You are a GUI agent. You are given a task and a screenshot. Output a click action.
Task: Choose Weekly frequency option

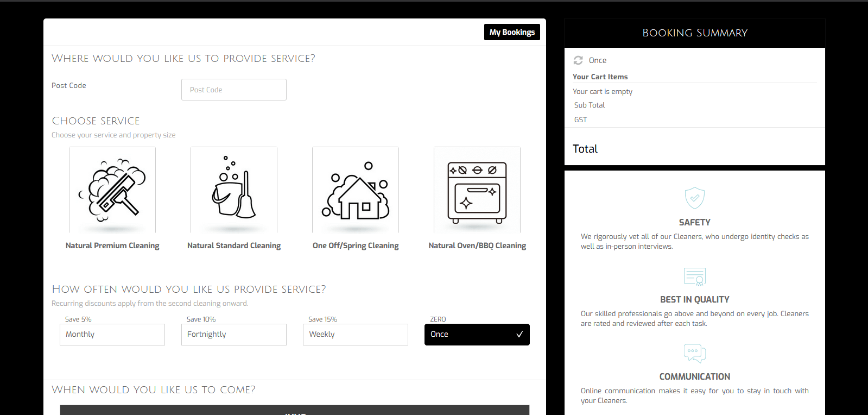356,335
